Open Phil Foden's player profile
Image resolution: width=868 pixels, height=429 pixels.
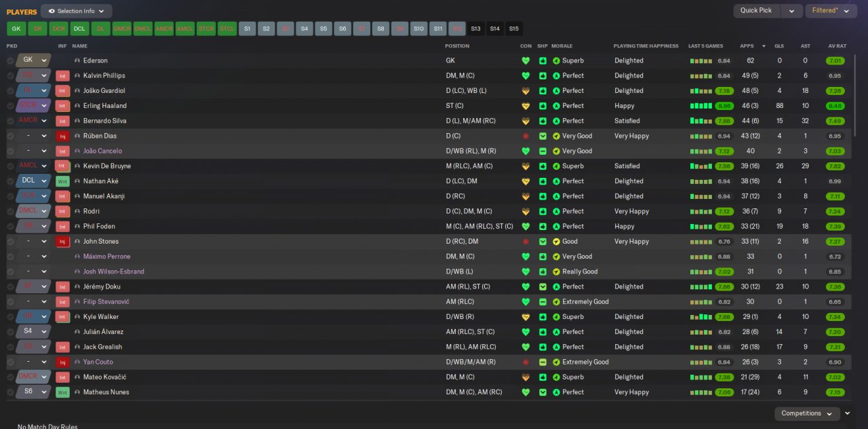pos(99,227)
